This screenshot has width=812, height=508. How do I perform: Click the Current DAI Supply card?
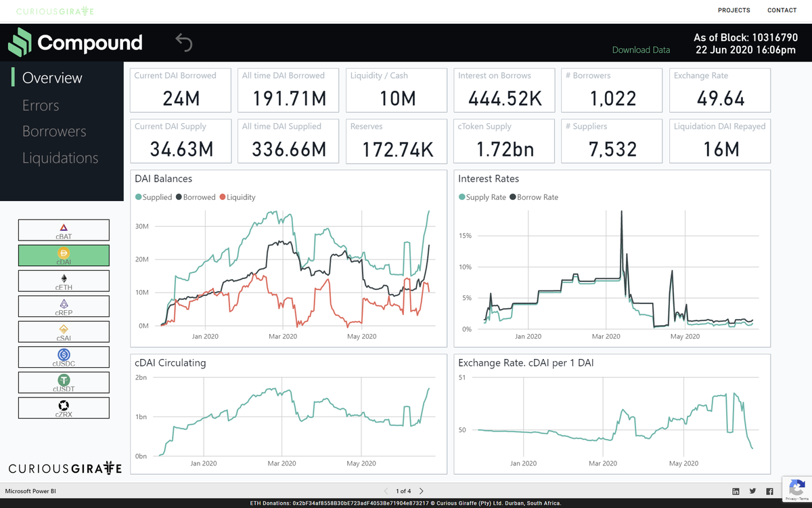click(x=181, y=141)
